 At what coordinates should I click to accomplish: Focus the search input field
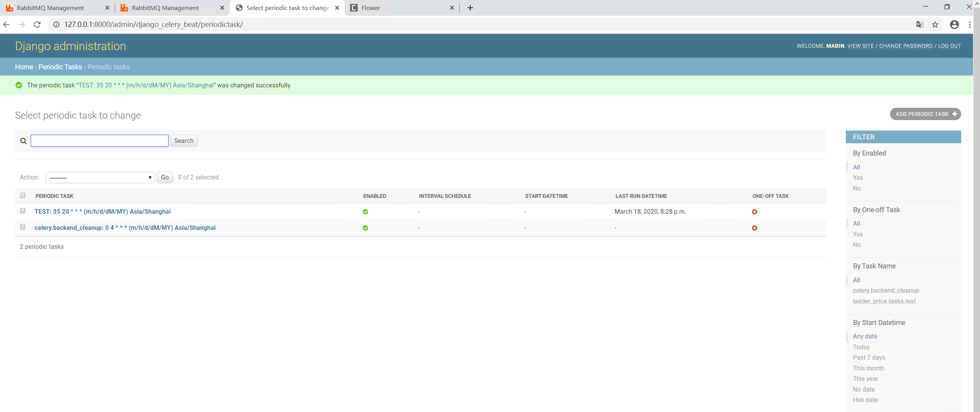(100, 141)
